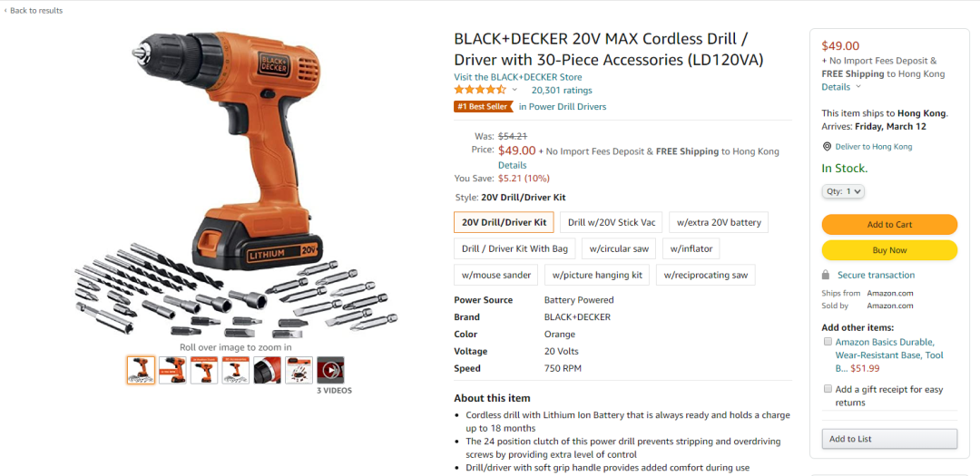The height and width of the screenshot is (476, 980).
Task: Click the Add to Cart button
Action: coord(889,224)
